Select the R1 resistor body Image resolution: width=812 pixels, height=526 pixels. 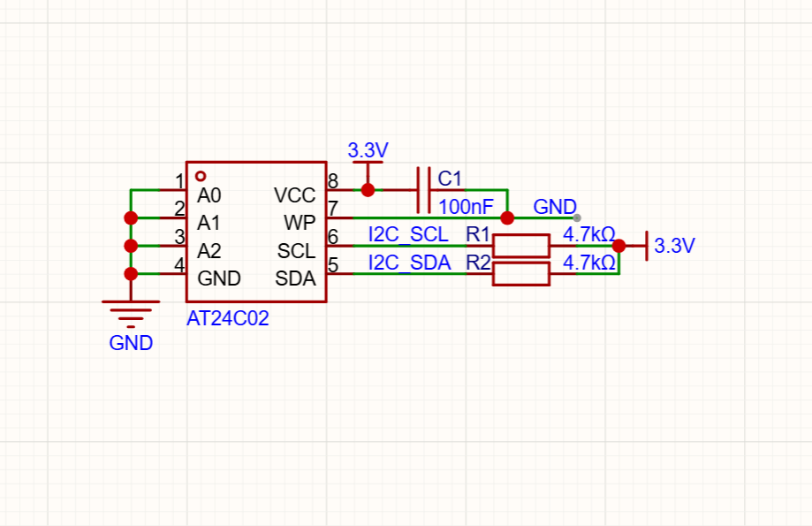coord(521,246)
